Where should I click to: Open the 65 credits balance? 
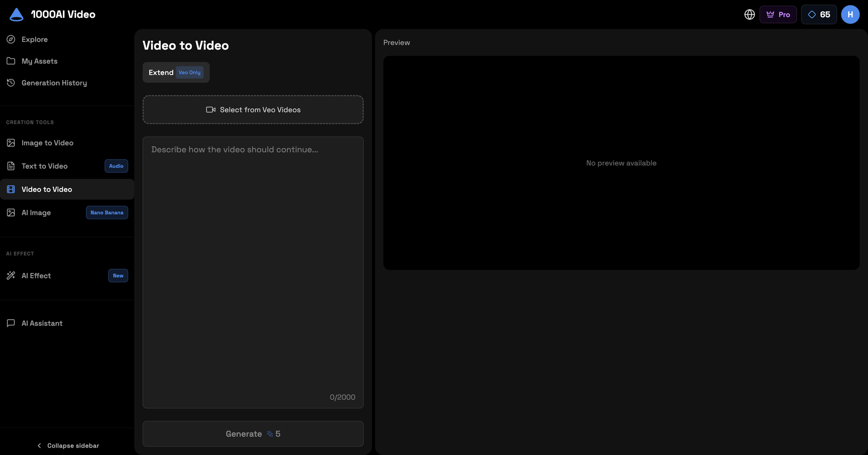(819, 15)
